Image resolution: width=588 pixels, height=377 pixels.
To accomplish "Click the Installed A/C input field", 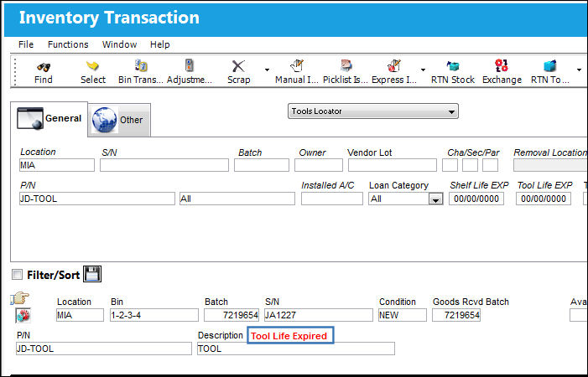I will point(332,199).
